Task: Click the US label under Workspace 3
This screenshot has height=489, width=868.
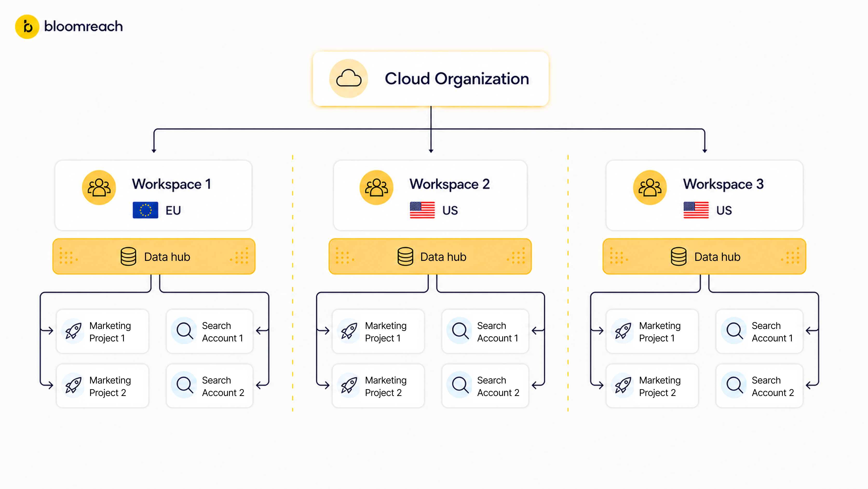Action: 724,210
